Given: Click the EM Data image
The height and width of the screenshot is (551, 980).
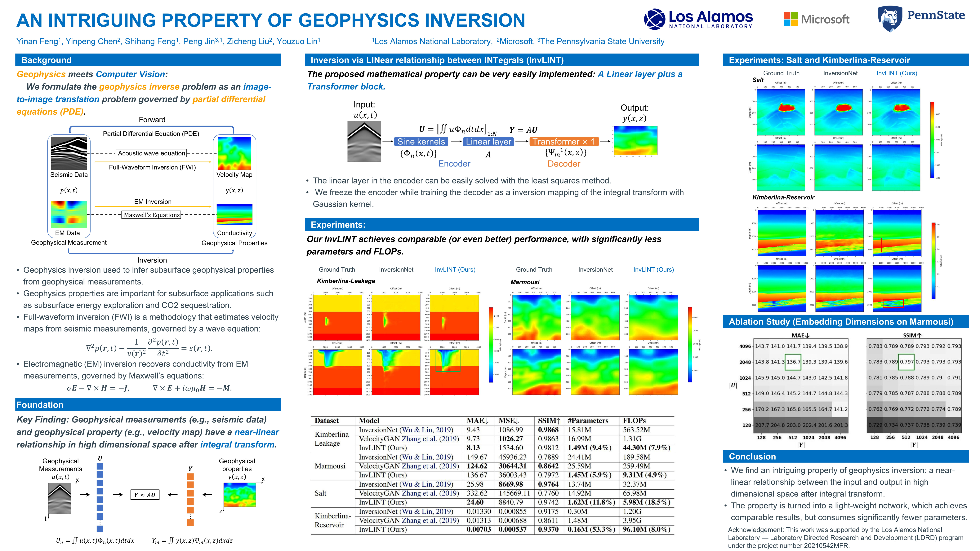Looking at the screenshot, I should point(69,214).
